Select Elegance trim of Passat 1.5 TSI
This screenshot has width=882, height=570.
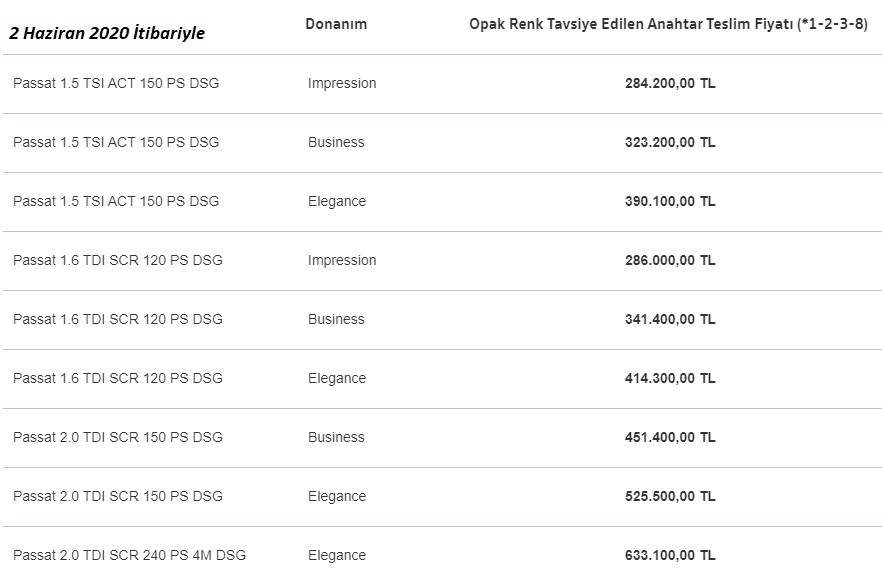point(337,201)
